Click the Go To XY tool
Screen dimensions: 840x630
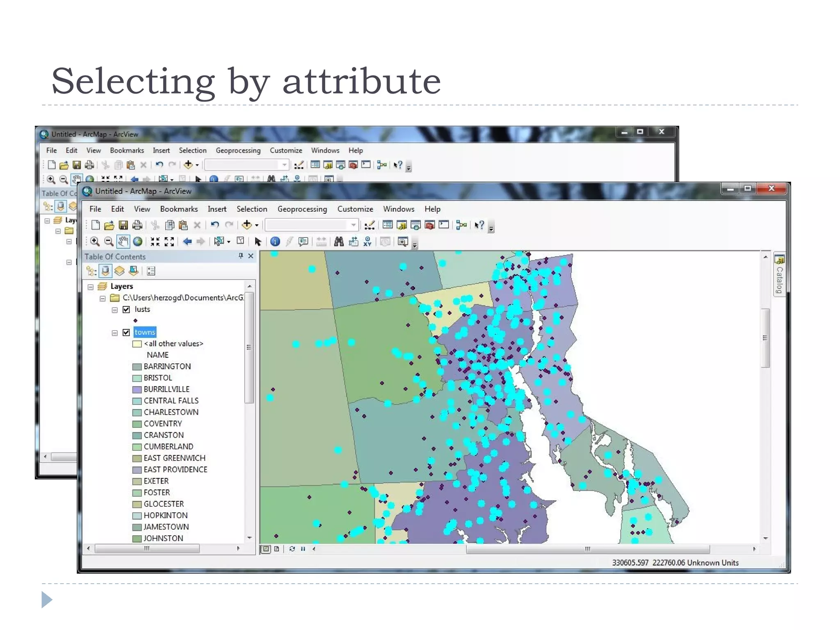[x=367, y=242]
